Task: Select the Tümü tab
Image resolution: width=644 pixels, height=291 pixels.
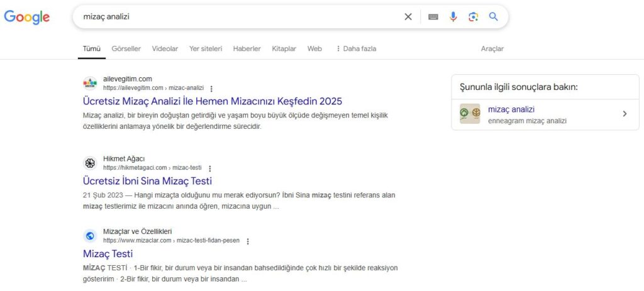Action: click(x=92, y=48)
